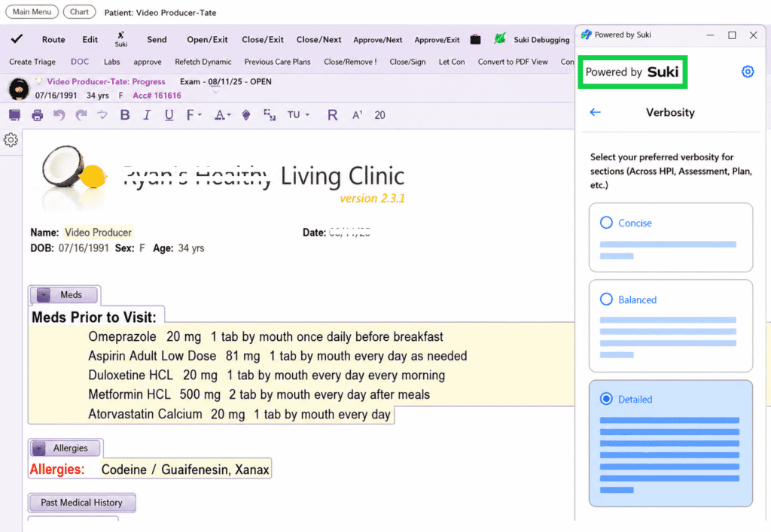The height and width of the screenshot is (532, 771).
Task: Click Refetch Dynamic
Action: click(x=203, y=62)
